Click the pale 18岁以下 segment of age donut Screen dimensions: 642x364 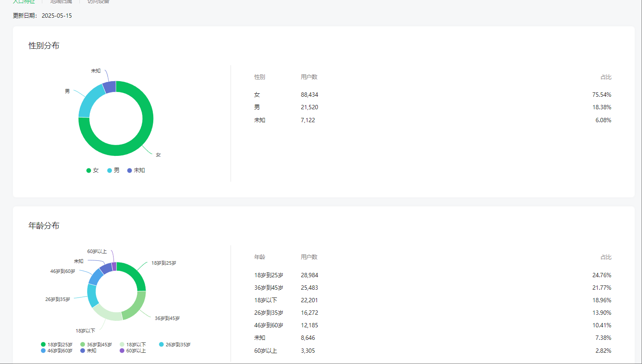pos(108,314)
